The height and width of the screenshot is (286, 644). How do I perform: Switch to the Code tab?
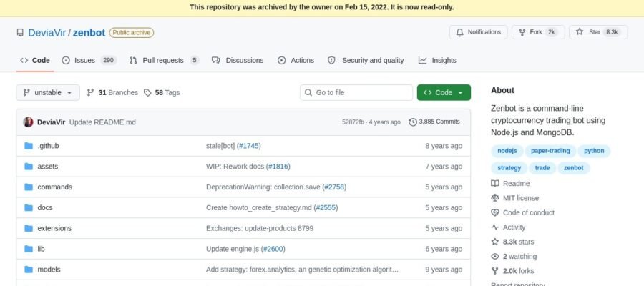[35, 60]
